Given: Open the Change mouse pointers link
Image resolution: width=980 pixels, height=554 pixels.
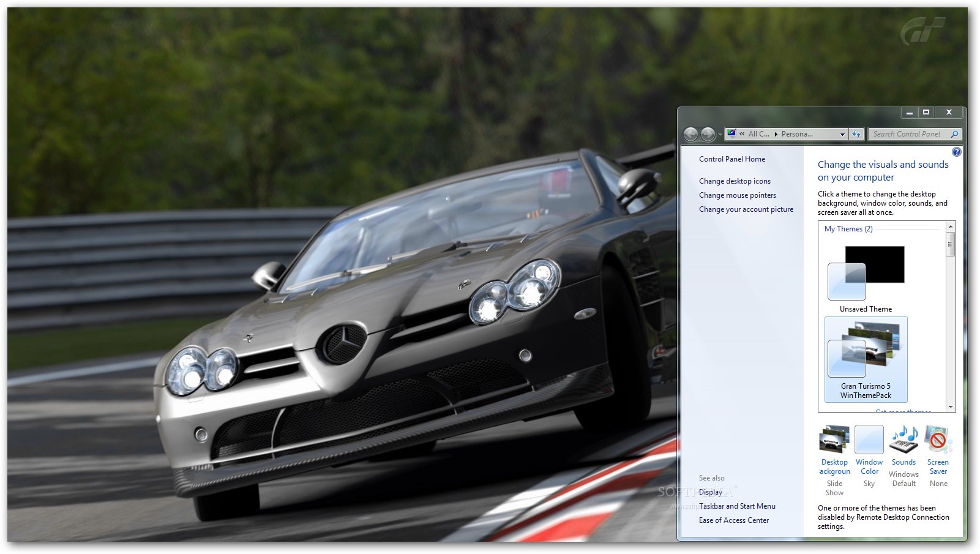Looking at the screenshot, I should (738, 195).
